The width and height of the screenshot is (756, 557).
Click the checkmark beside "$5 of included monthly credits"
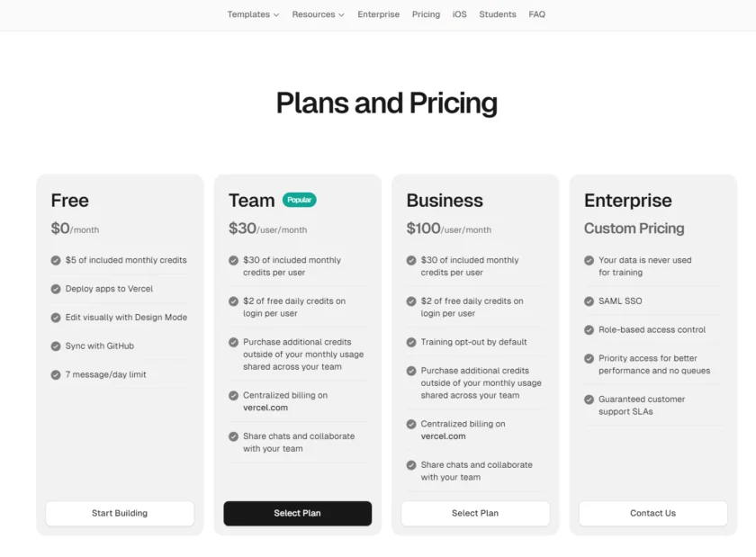pos(54,259)
